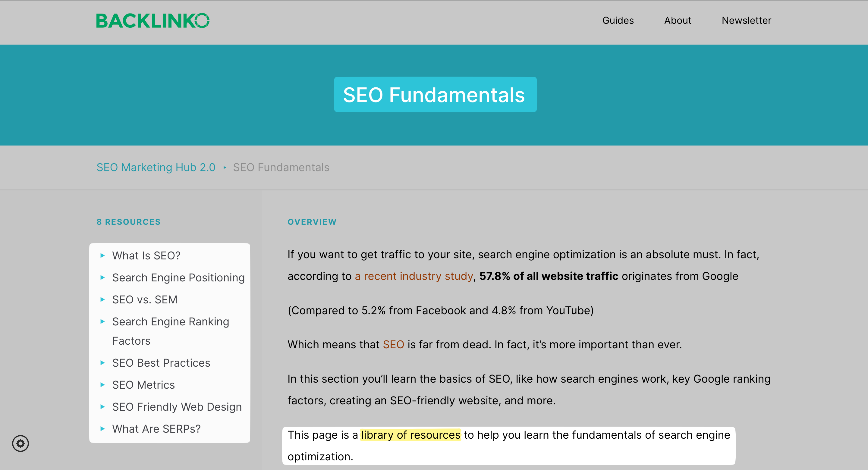Click the arrow bullet beside SEO vs. SEM
Screen dimensions: 868x470
[102, 299]
